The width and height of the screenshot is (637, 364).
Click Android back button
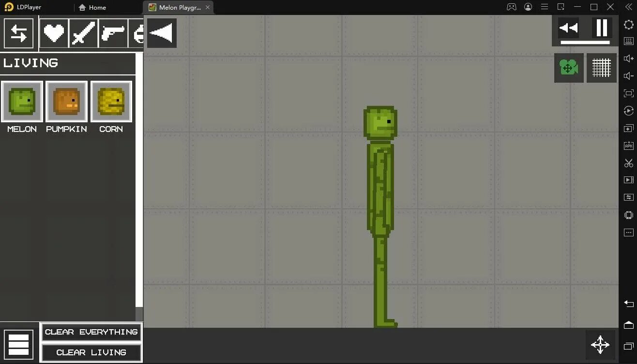[x=629, y=304]
